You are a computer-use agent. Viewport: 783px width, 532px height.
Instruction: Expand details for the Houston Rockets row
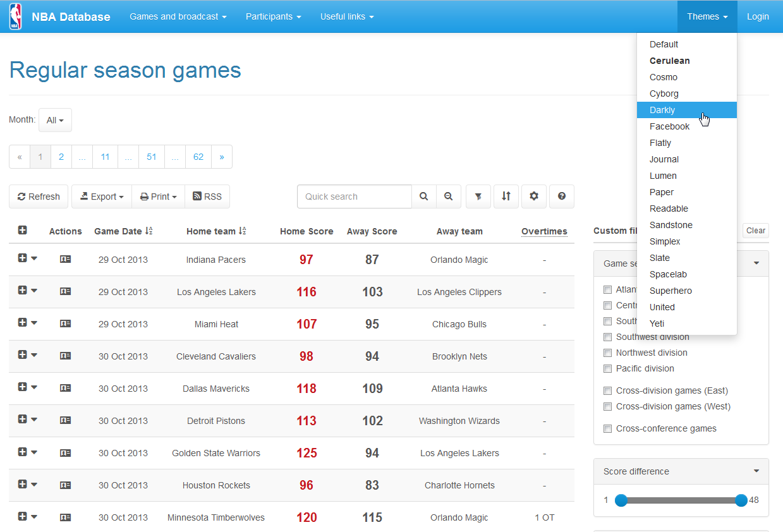pos(22,483)
